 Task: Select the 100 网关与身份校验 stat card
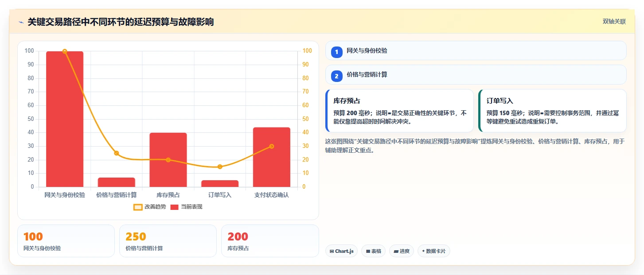66,241
